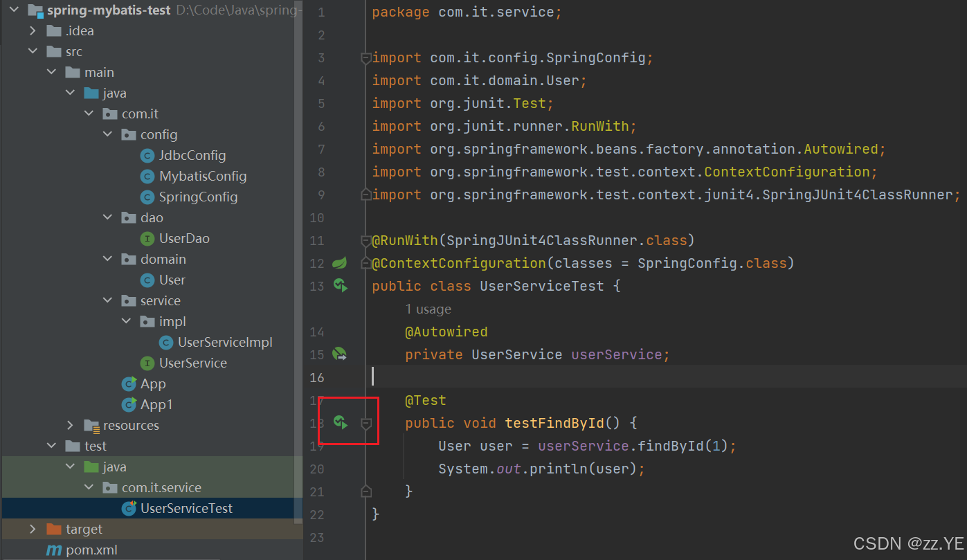Click the @Test annotation text
Image resolution: width=967 pixels, height=560 pixels.
pos(426,400)
